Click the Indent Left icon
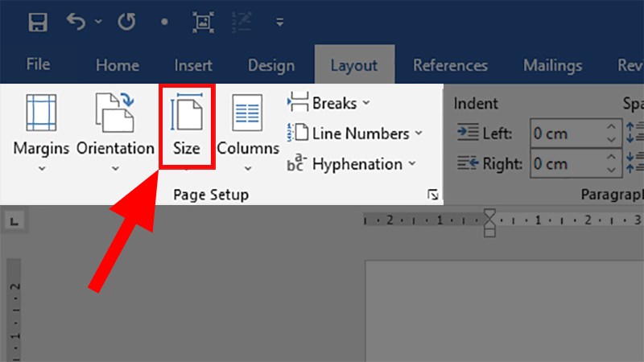Image resolution: width=644 pixels, height=362 pixels. point(469,132)
